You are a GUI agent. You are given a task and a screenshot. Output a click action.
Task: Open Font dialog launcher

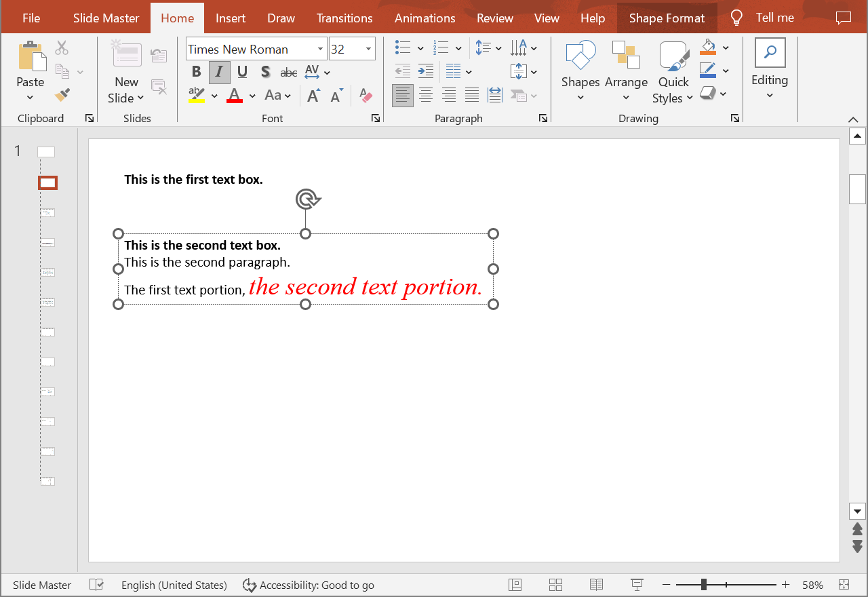click(376, 119)
